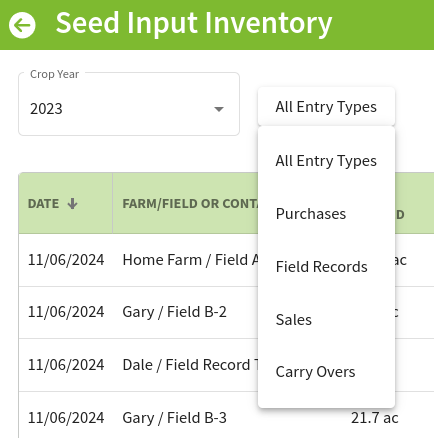
Task: Click the FARM/FIELD OR CONTACT column header
Action: coord(190,203)
